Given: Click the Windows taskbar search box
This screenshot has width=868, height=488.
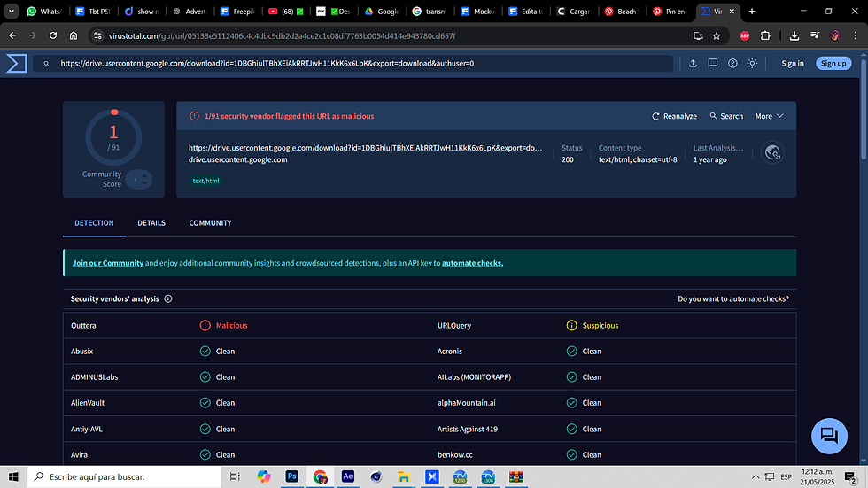Looking at the screenshot, I should [x=124, y=476].
